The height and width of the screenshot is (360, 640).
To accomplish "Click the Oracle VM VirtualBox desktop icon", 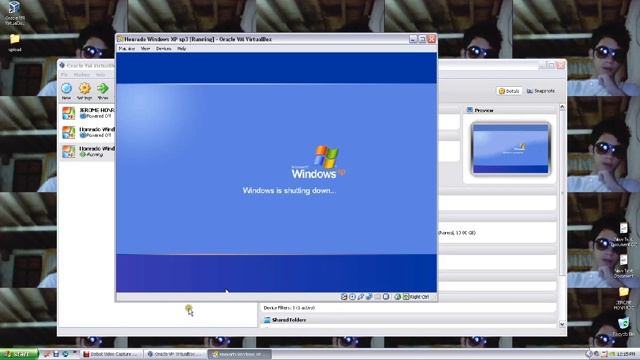I will [x=14, y=13].
